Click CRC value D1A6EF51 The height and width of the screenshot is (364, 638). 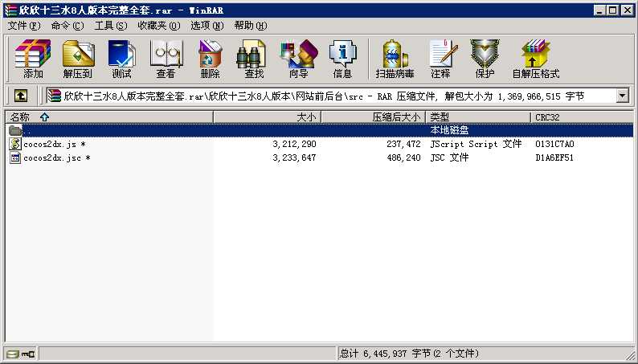point(554,157)
